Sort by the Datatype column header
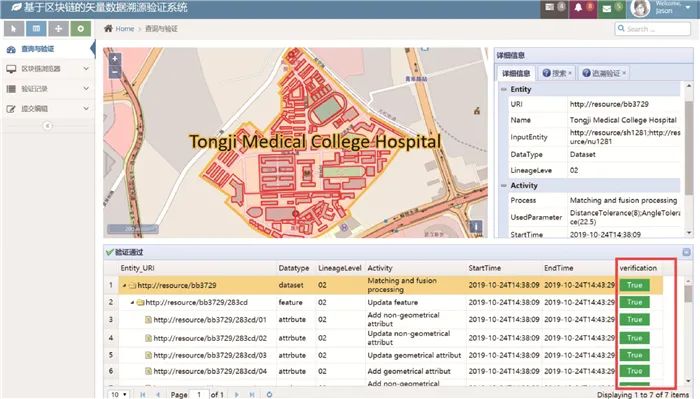This screenshot has height=399, width=700. (294, 268)
